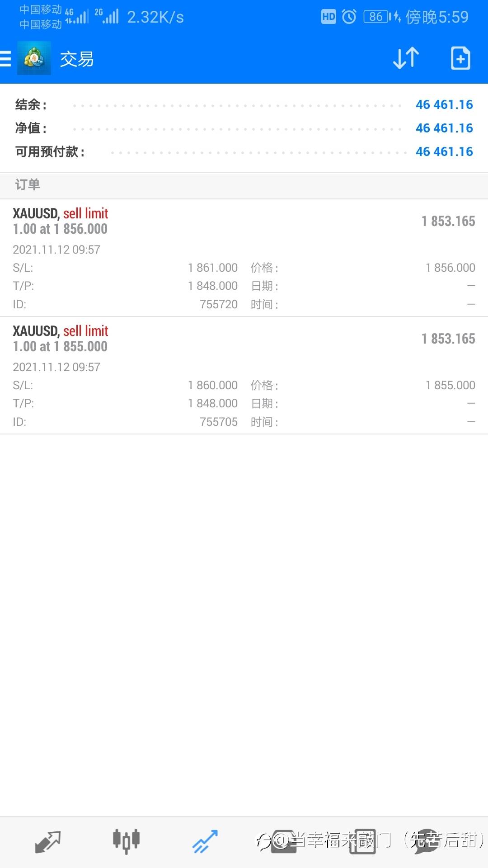
Task: Tap the 订单 orders section header
Action: point(244,185)
